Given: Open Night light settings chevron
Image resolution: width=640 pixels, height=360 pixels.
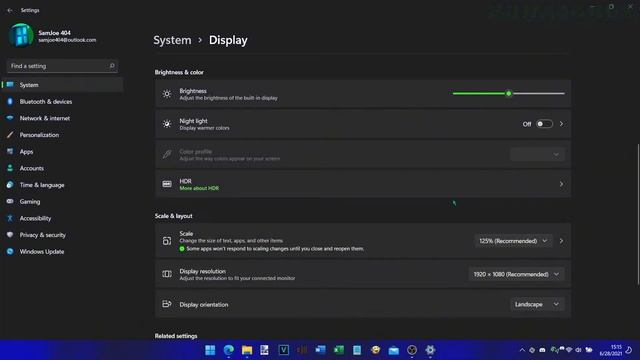Looking at the screenshot, I should click(562, 124).
